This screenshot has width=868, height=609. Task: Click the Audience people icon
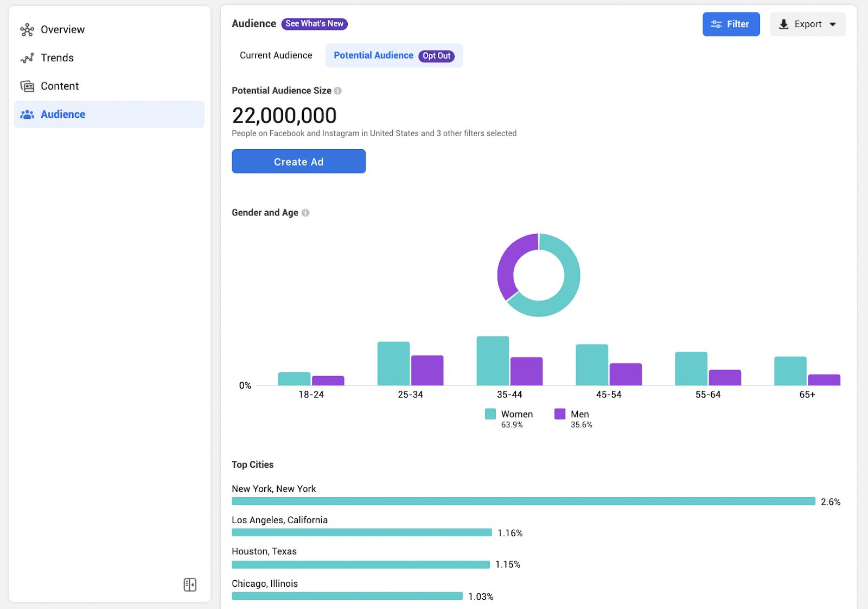tap(27, 115)
